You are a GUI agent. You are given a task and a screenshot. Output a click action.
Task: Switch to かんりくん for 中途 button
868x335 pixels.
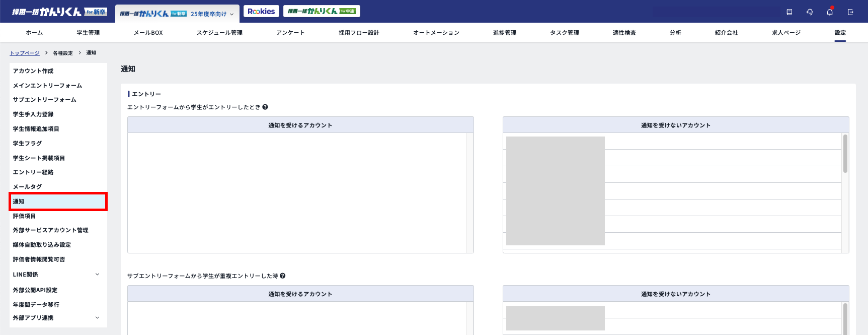(322, 11)
